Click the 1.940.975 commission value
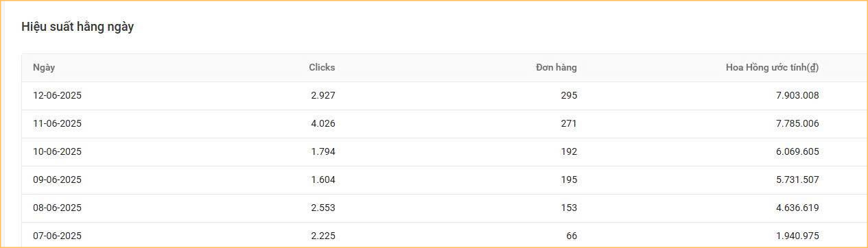The width and height of the screenshot is (868, 248). pos(797,236)
